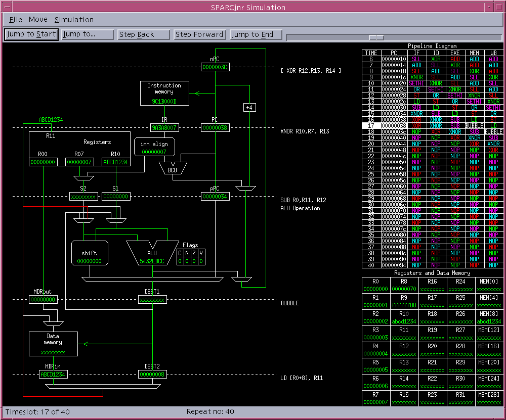Click the IF column header

click(416, 53)
